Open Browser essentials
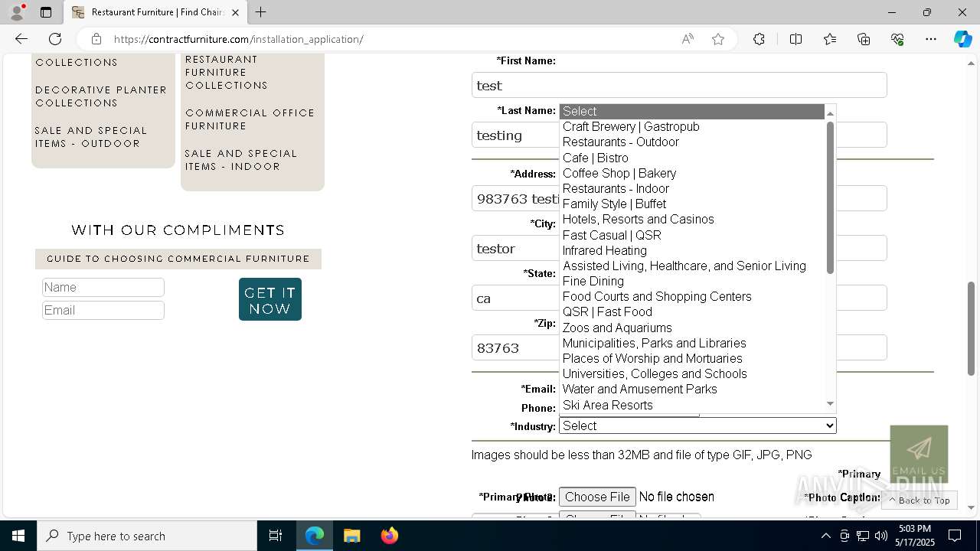 (x=897, y=39)
